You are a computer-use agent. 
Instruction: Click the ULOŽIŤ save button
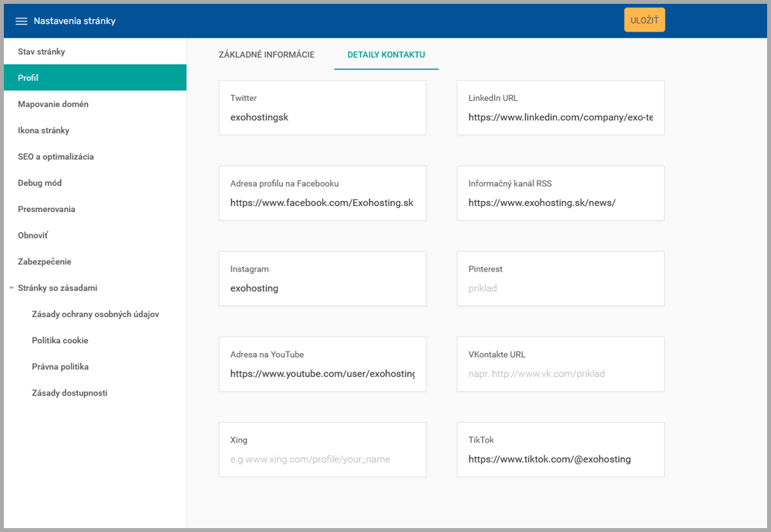click(644, 21)
